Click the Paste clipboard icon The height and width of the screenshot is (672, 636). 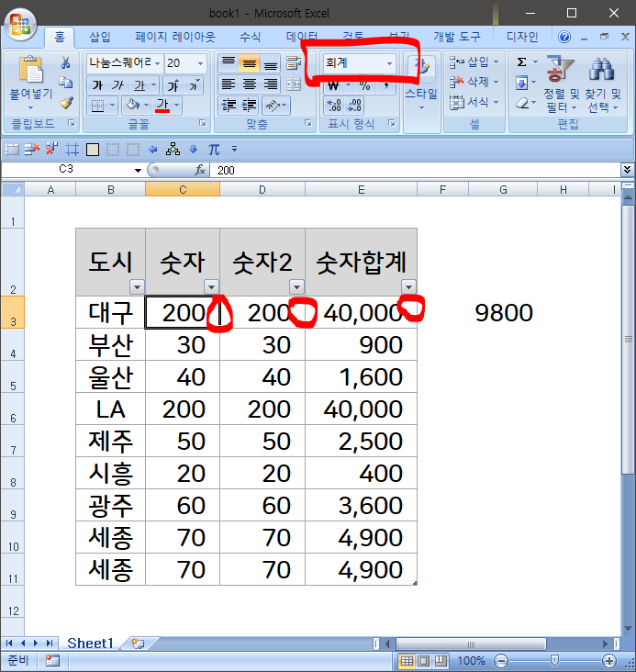click(30, 69)
